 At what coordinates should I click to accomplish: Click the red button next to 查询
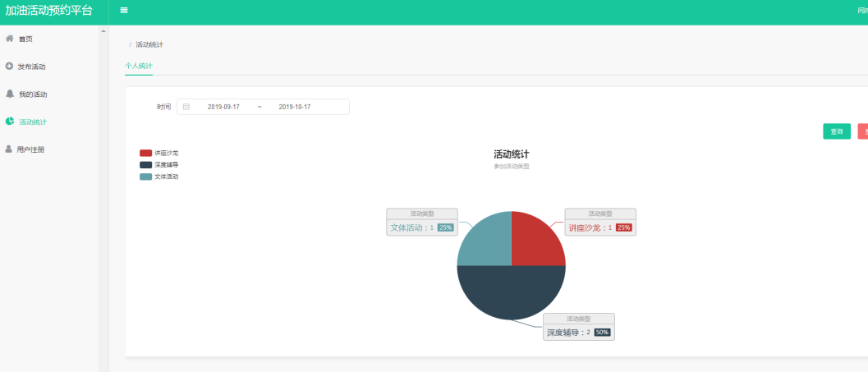[x=863, y=131]
